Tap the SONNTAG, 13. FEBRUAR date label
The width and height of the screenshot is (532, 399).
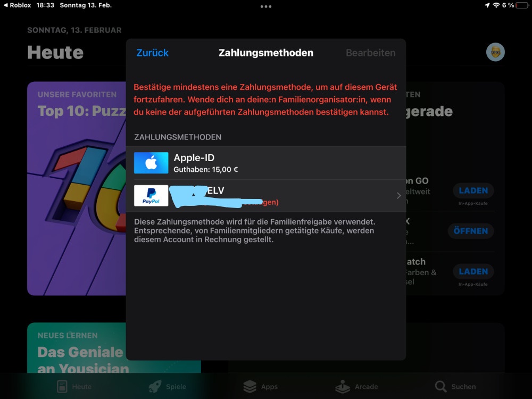point(74,30)
